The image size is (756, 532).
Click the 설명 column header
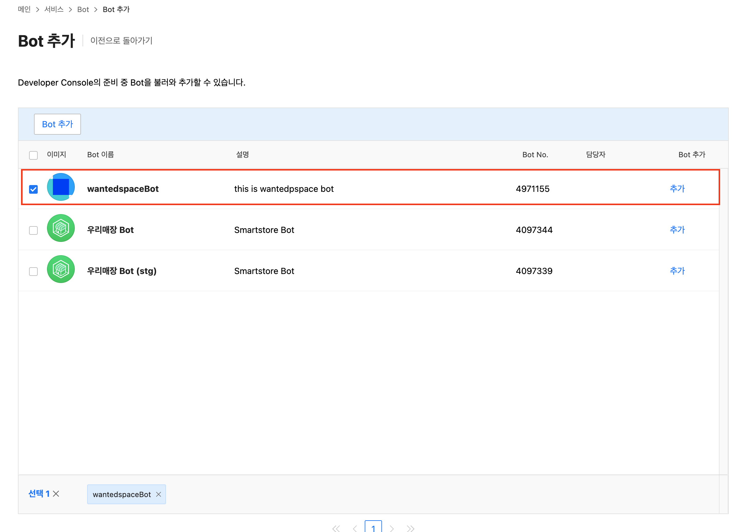(x=242, y=155)
